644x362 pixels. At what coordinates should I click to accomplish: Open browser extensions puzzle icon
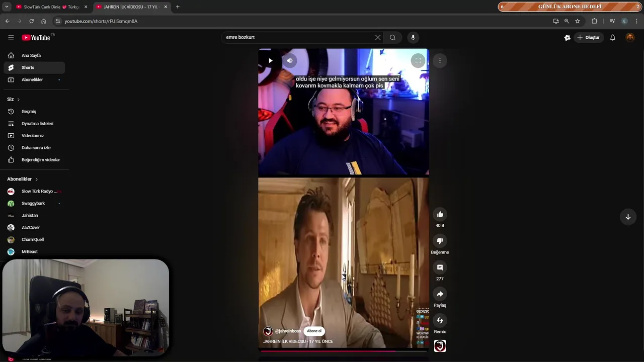click(x=594, y=21)
